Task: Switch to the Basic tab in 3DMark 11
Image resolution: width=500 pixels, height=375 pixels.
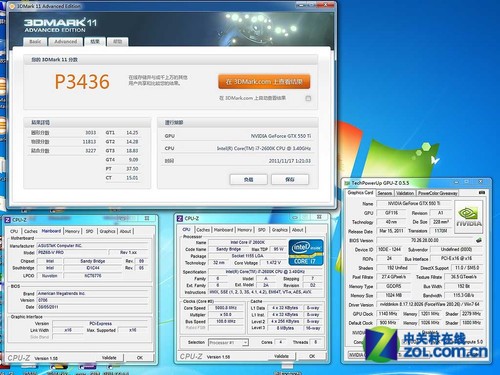Action: [35, 42]
